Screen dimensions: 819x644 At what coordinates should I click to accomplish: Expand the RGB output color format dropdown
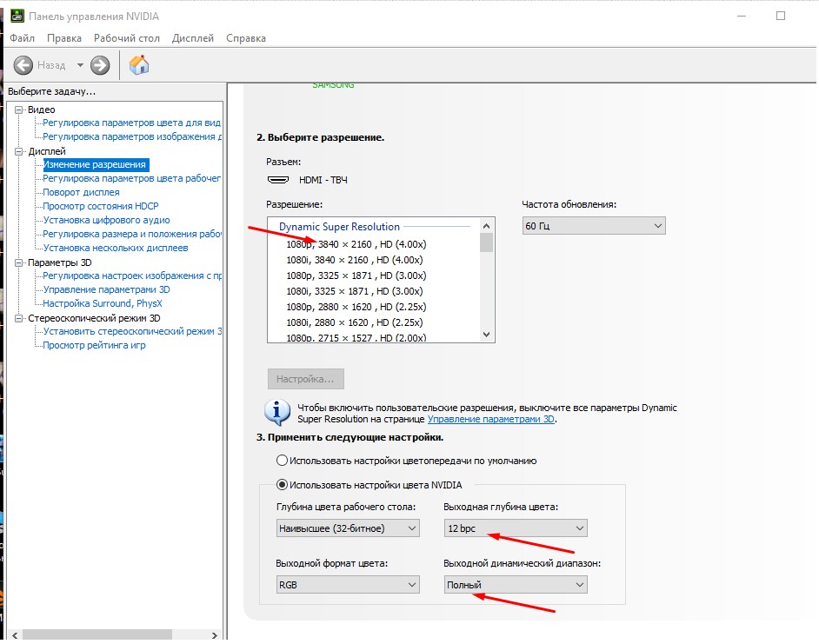point(348,586)
